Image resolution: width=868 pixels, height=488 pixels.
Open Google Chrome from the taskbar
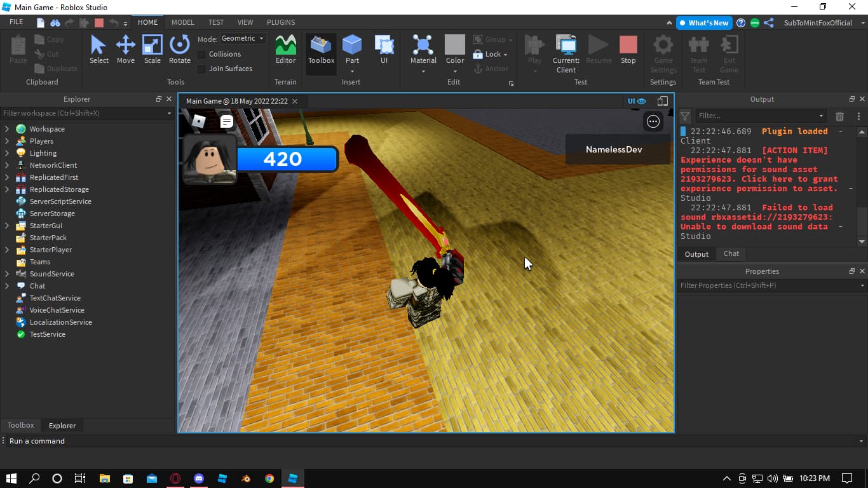tap(269, 478)
